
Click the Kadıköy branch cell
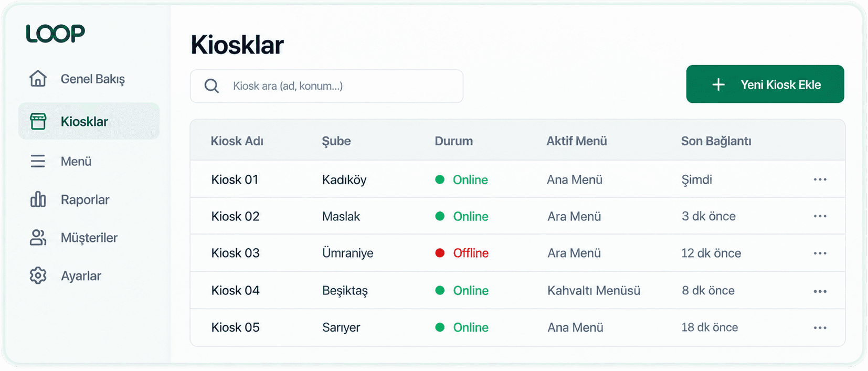[344, 180]
